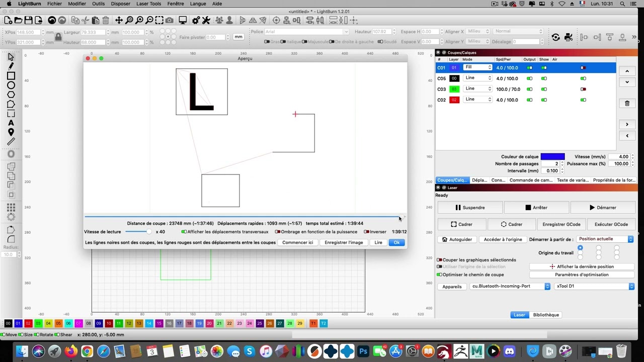This screenshot has height=362, width=644.
Task: Expand the xTool D1 device dropdown
Action: click(594, 286)
